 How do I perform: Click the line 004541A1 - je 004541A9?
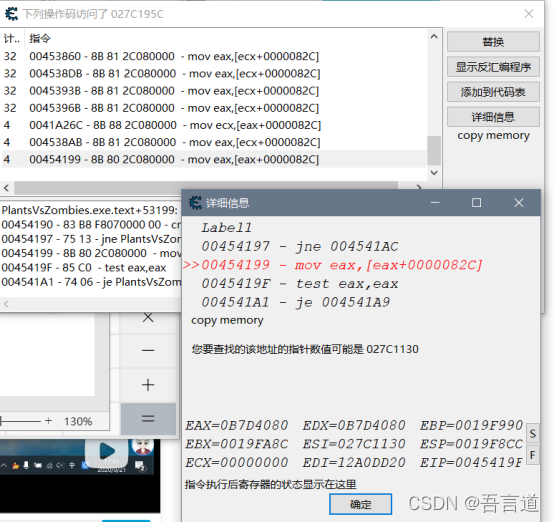point(296,302)
